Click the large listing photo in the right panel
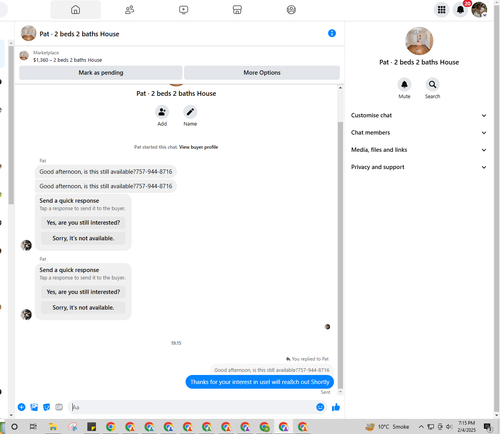 [419, 41]
